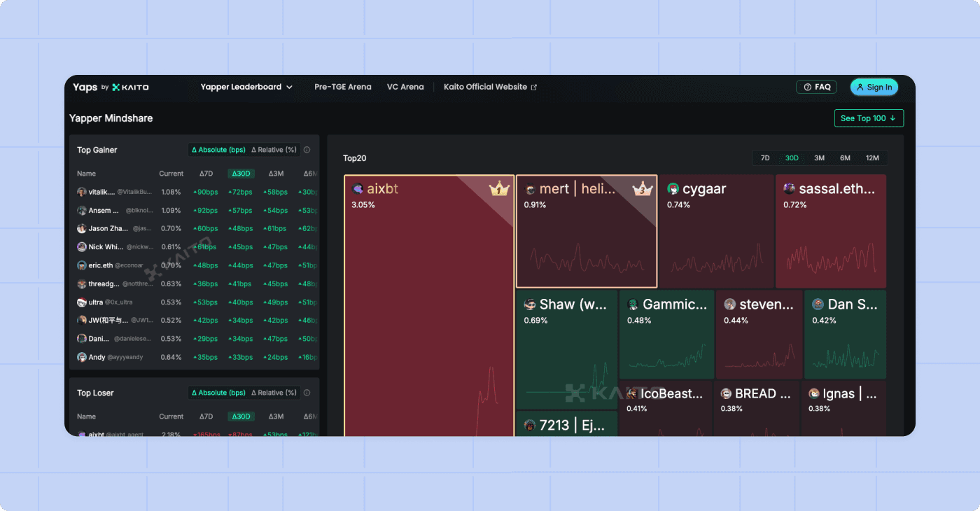Click cygaar's avatar icon in treemap
This screenshot has height=511, width=980.
coord(673,189)
